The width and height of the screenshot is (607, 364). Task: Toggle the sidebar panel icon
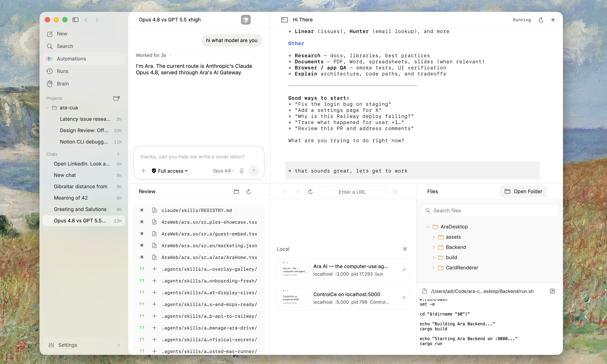(75, 20)
